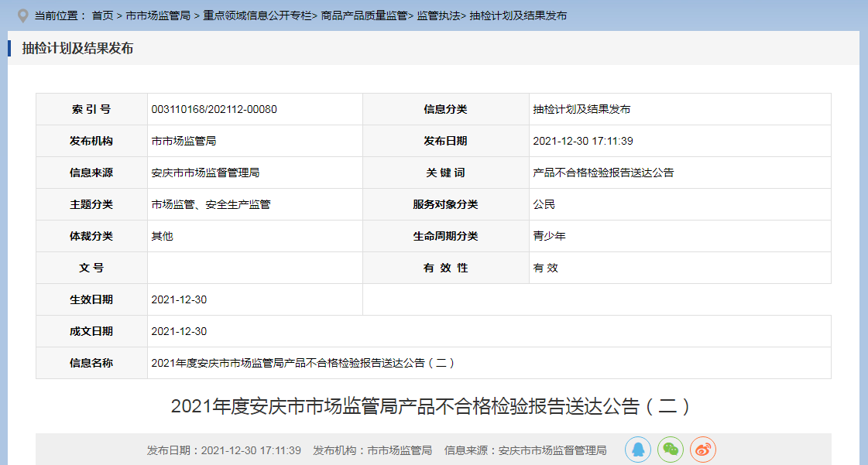This screenshot has width=868, height=465.
Task: Click the 信息分类 label cell
Action: 446,109
